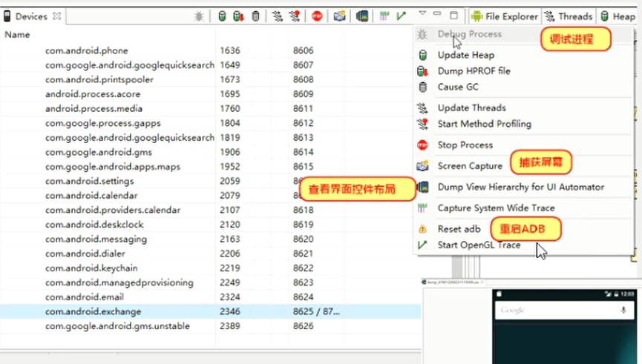Switch to the Heap tab
This screenshot has width=642, height=364.
point(618,16)
